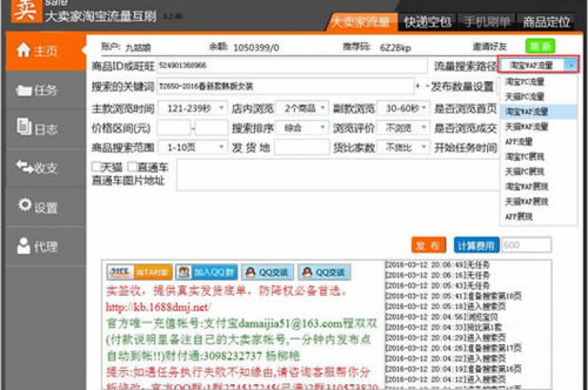Open the 商品搜索范围 1-10页 dropdown
The width and height of the screenshot is (588, 390).
click(193, 148)
